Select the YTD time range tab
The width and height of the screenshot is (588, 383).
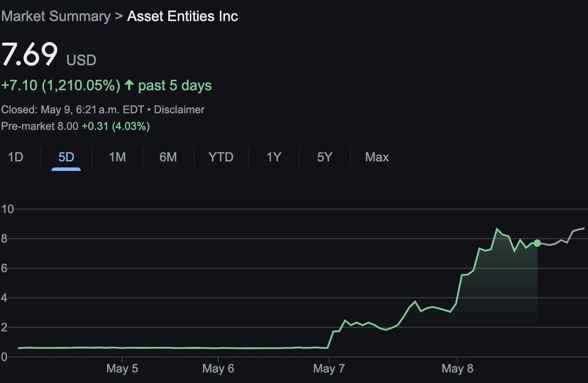[x=221, y=157]
